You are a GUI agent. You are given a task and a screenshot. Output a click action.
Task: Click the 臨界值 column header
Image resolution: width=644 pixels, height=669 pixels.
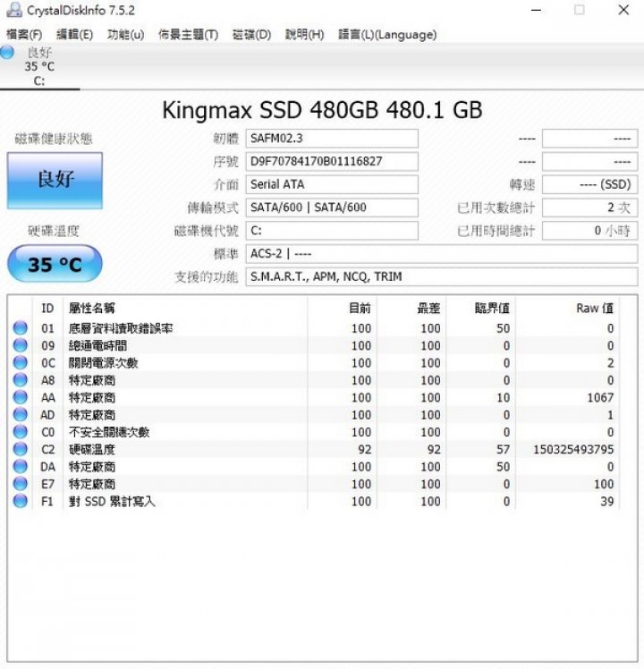(x=481, y=308)
